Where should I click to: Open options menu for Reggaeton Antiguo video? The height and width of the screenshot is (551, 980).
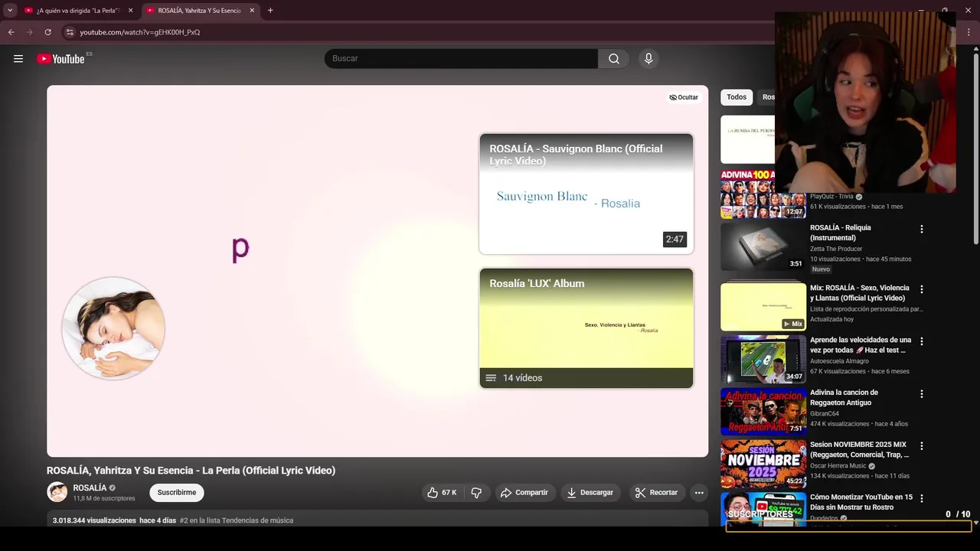pos(922,394)
